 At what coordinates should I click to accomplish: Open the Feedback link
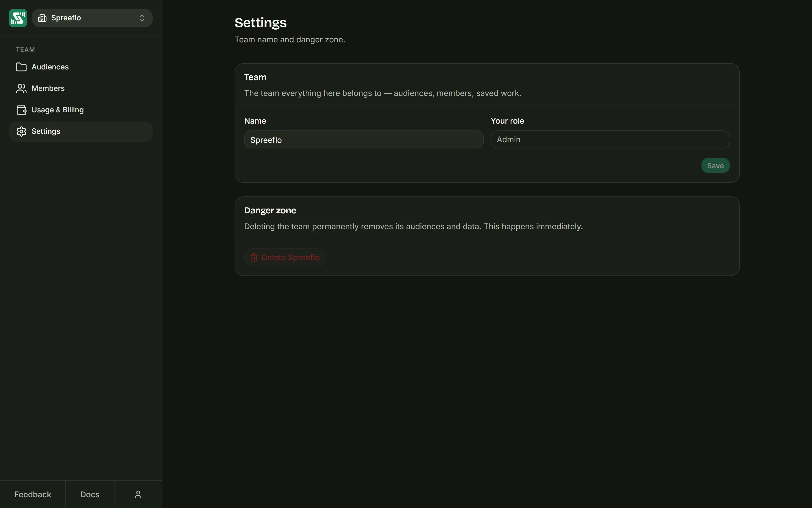pyautogui.click(x=32, y=494)
